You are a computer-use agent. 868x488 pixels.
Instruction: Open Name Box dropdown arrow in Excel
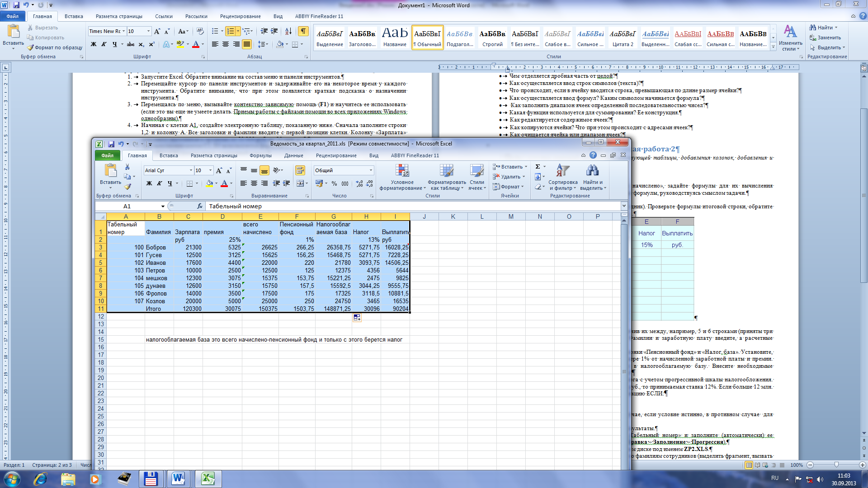163,206
